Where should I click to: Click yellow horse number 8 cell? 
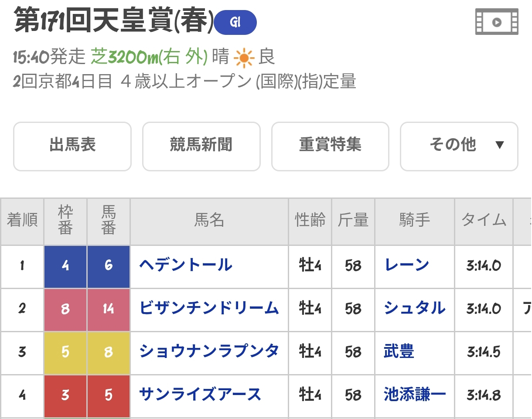[109, 352]
